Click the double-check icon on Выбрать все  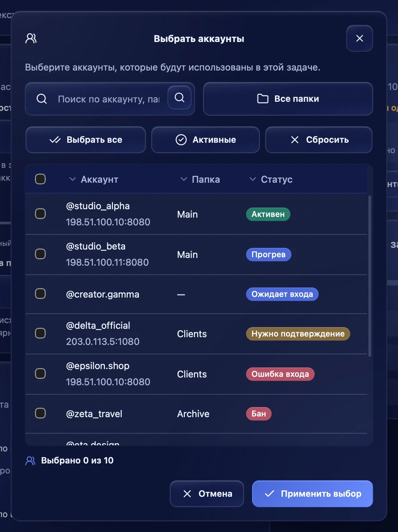pyautogui.click(x=55, y=140)
